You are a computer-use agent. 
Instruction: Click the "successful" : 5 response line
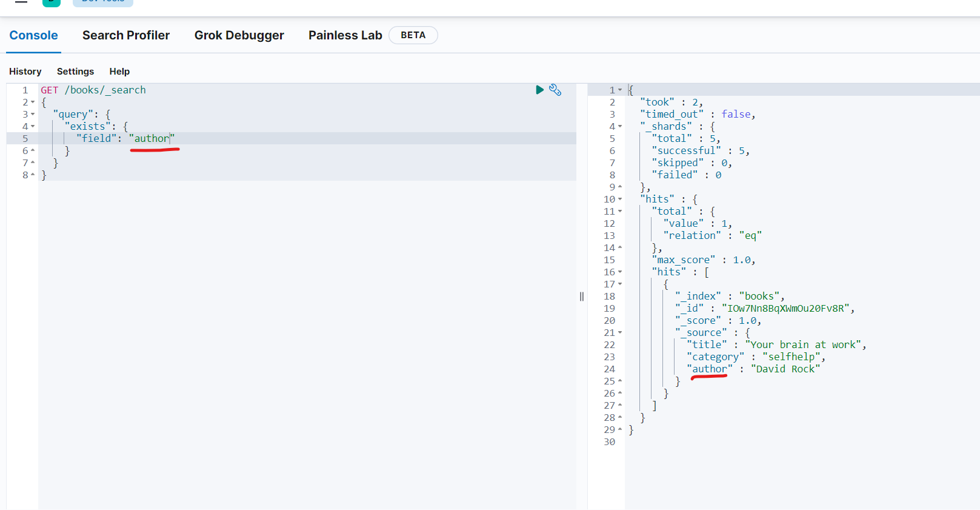click(x=701, y=150)
